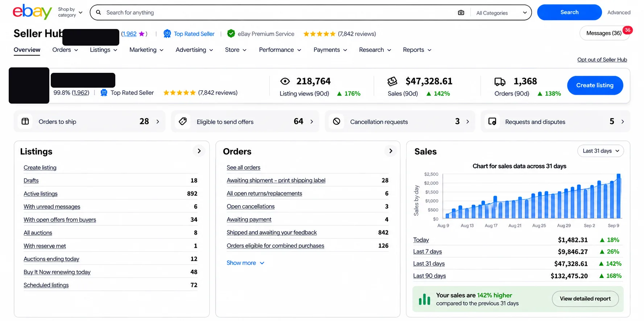The image size is (644, 321).
Task: Click the Orders to ship box icon
Action: click(x=25, y=121)
